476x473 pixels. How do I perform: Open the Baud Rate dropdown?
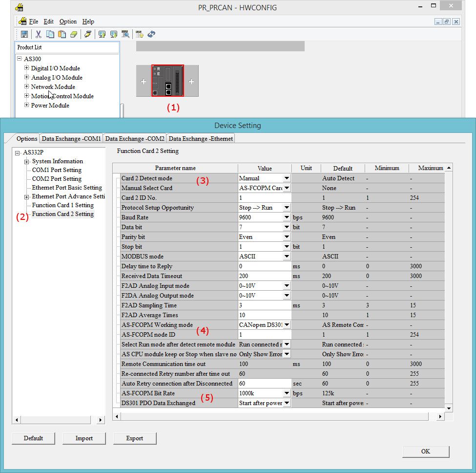287,217
